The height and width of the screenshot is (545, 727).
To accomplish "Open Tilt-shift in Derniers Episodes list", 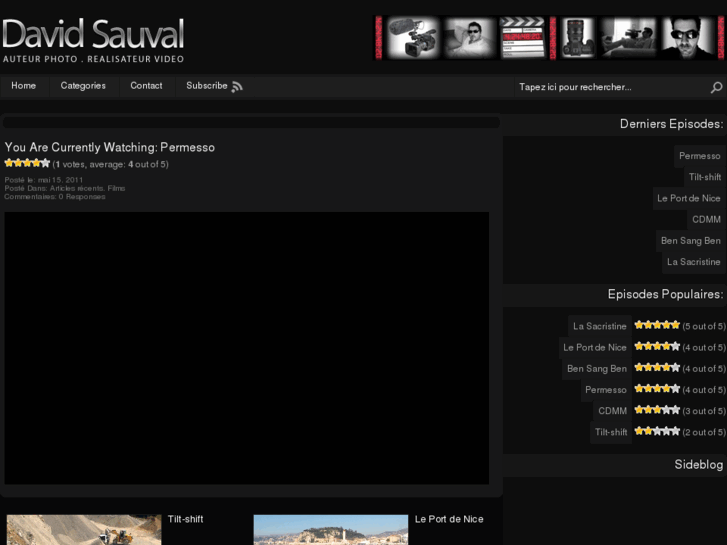I will (705, 177).
